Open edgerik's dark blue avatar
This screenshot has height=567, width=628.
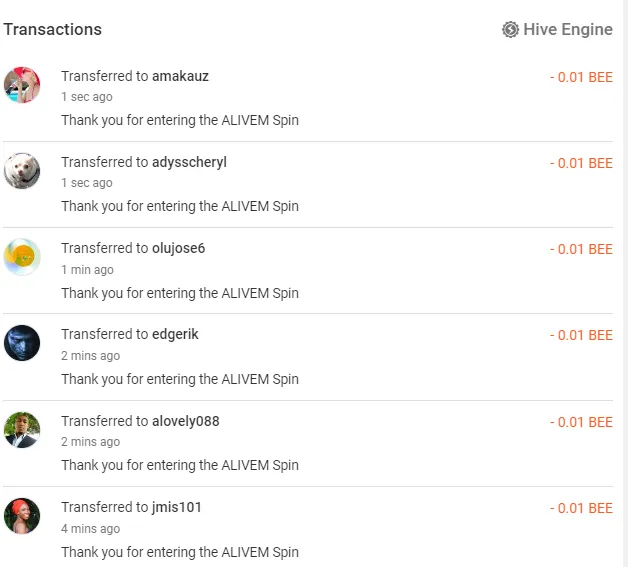coord(22,343)
